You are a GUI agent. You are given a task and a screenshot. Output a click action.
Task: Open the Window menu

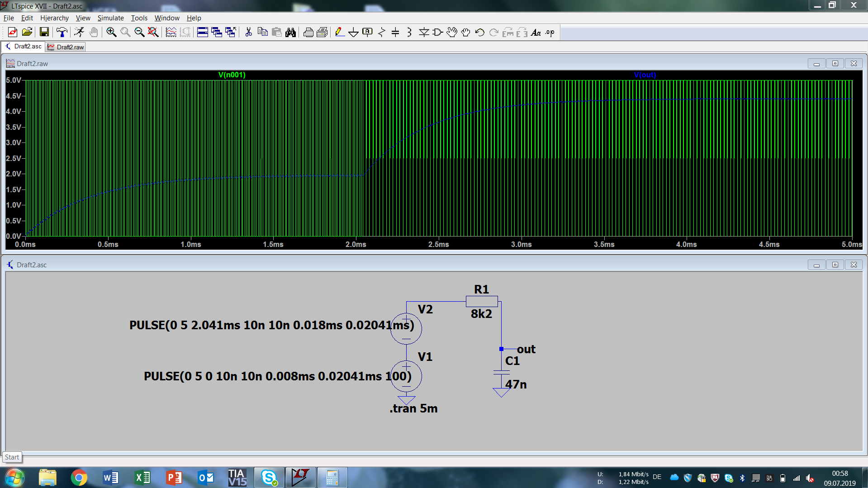pos(167,18)
